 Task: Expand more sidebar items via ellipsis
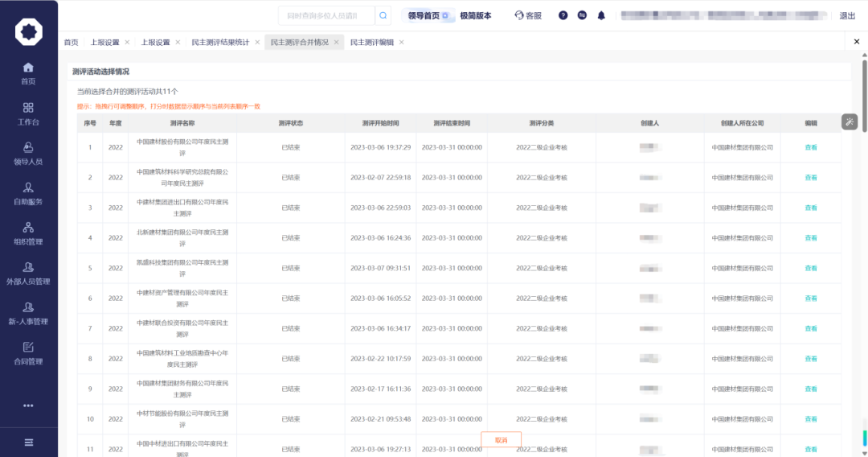pyautogui.click(x=28, y=406)
